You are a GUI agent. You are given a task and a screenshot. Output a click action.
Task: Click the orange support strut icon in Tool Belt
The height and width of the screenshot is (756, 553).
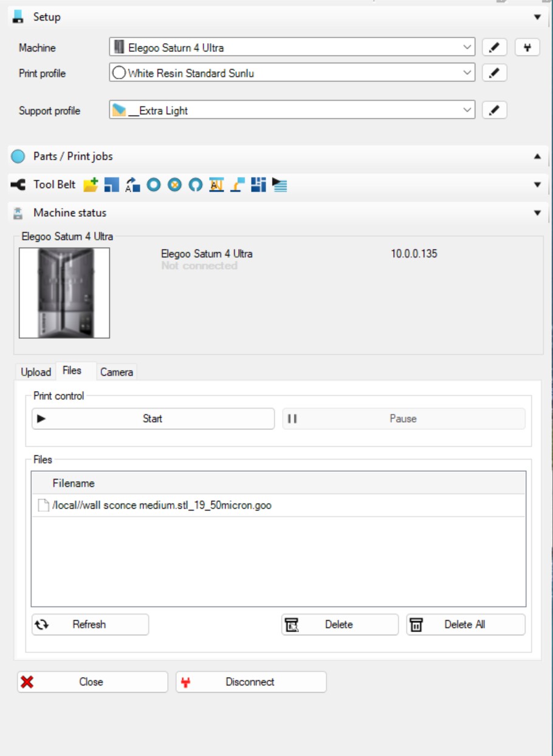238,185
